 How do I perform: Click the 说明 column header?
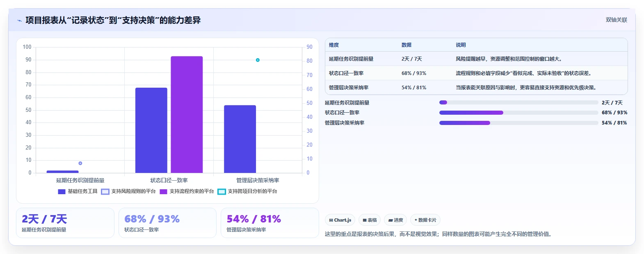coord(461,45)
